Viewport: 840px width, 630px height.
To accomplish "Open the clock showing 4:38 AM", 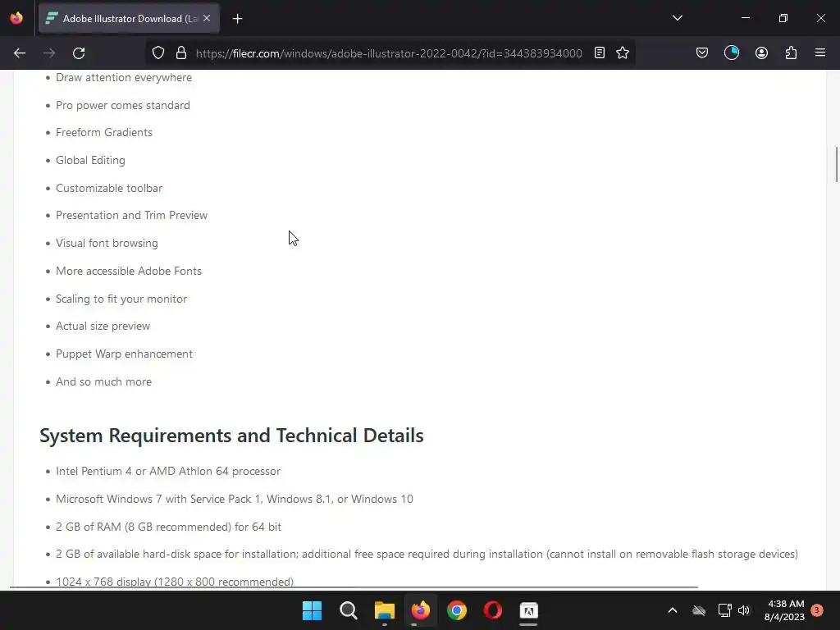I will 784,610.
